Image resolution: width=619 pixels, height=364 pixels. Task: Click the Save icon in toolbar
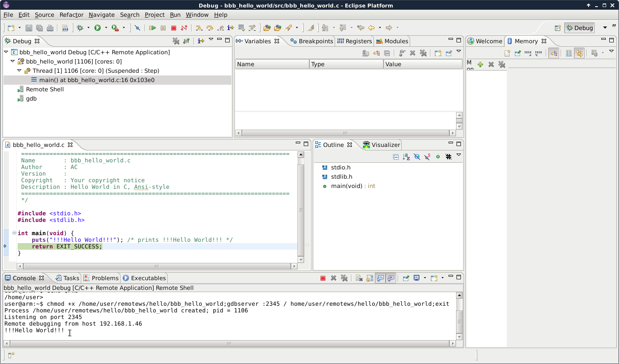[29, 28]
